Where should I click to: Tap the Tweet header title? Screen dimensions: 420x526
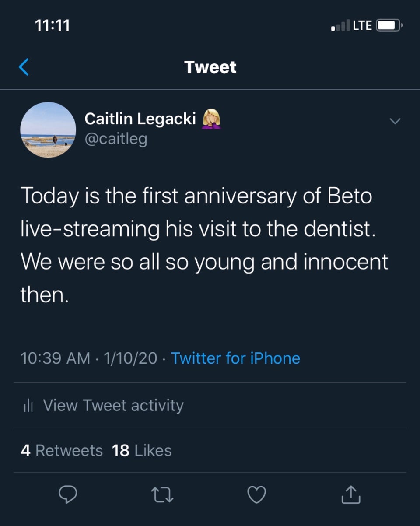(210, 67)
